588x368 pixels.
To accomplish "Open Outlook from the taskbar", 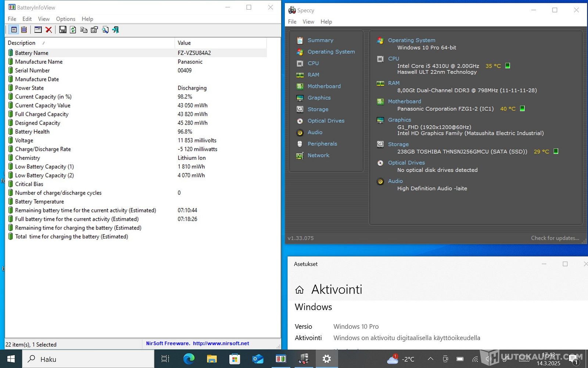I will tap(258, 359).
